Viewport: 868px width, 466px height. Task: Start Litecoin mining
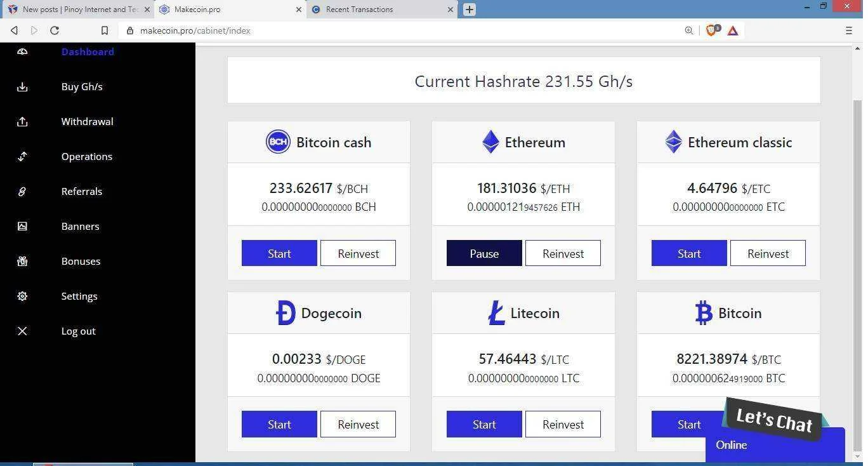[x=484, y=424]
